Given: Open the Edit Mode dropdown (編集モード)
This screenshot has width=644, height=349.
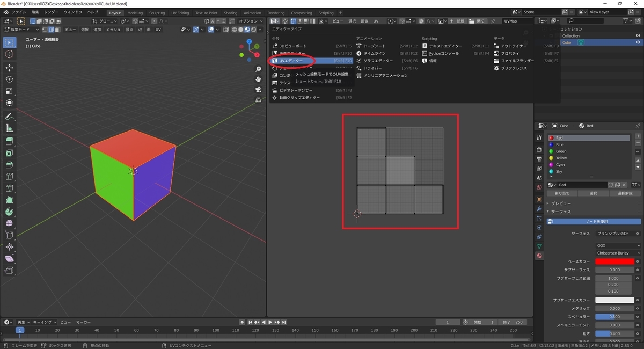Looking at the screenshot, I should pyautogui.click(x=21, y=30).
